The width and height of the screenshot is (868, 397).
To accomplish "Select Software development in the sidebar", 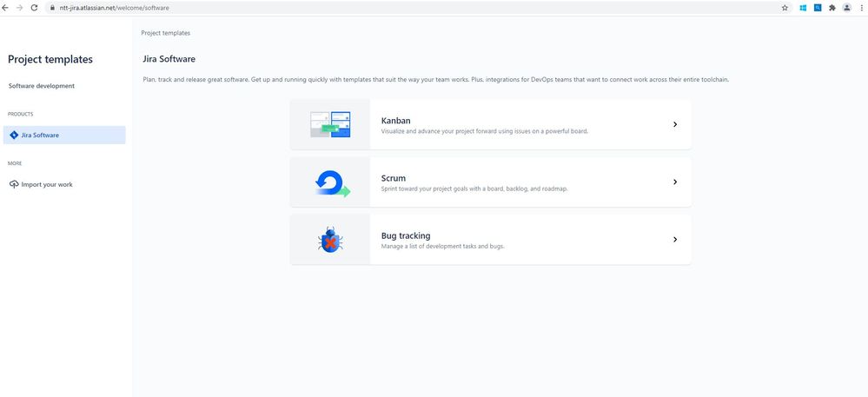I will point(42,86).
